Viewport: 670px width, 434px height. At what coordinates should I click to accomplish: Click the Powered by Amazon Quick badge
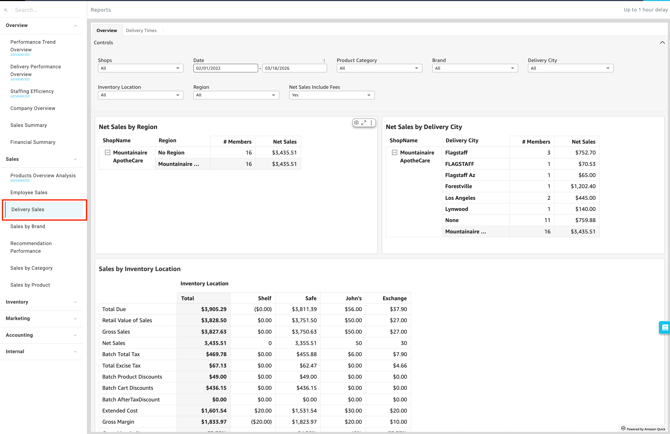coord(643,429)
